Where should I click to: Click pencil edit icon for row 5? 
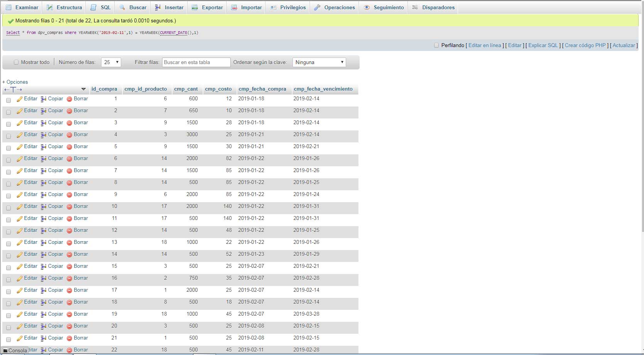(x=20, y=147)
